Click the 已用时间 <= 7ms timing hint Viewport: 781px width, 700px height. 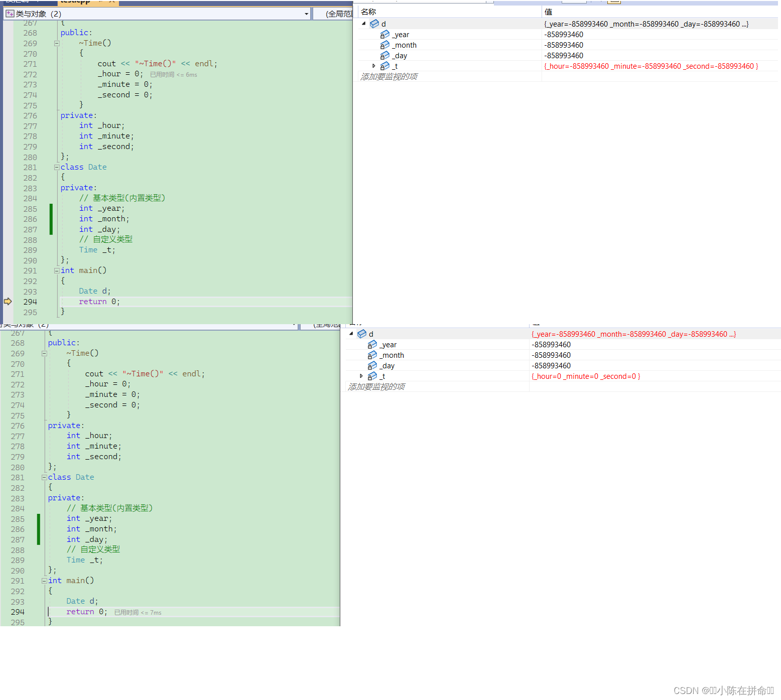pyautogui.click(x=138, y=613)
